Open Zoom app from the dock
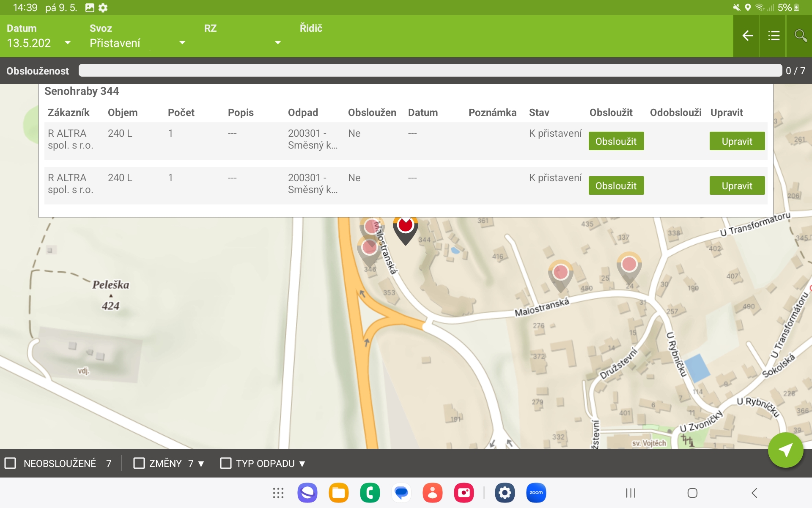 [536, 493]
